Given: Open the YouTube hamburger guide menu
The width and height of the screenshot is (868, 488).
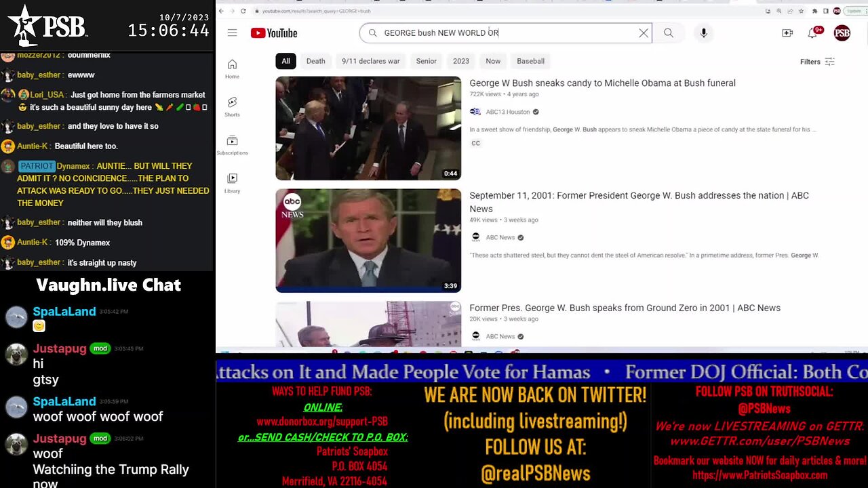Looking at the screenshot, I should [x=232, y=33].
